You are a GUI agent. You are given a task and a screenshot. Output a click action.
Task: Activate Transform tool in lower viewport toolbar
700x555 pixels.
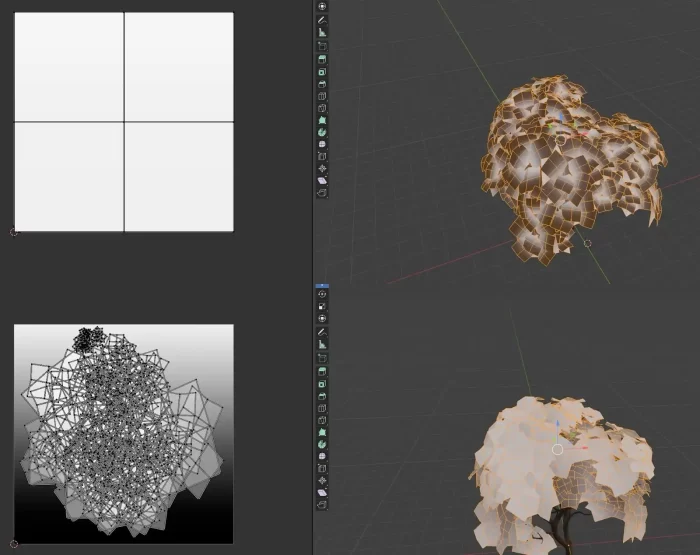pos(322,318)
